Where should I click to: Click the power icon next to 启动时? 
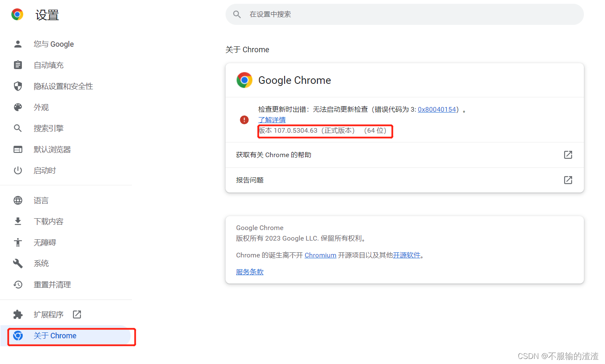(x=18, y=170)
